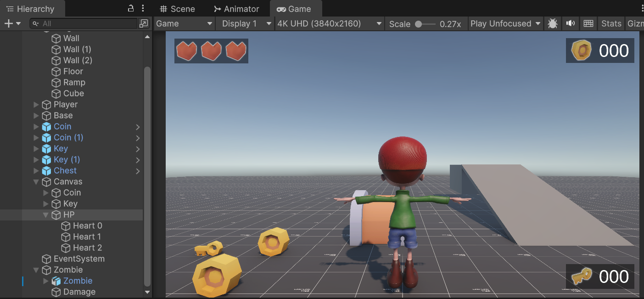Mute game audio with speaker icon
The height and width of the screenshot is (299, 644).
[x=571, y=23]
